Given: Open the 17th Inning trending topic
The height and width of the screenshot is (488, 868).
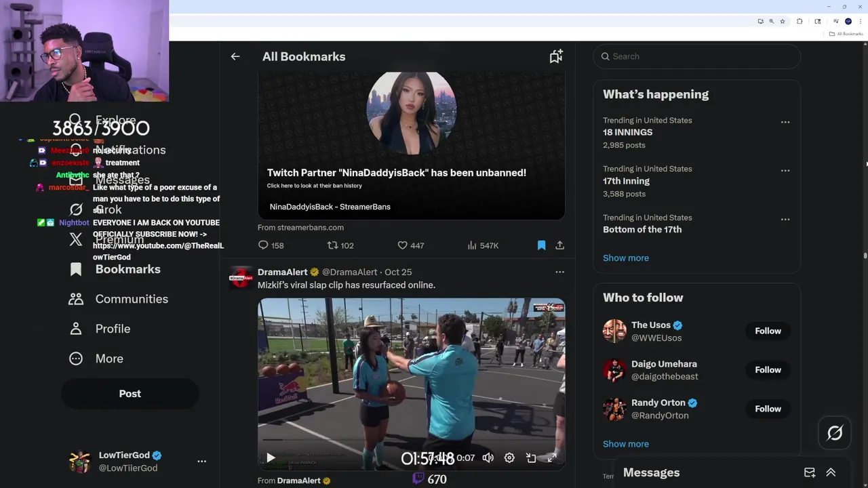Looking at the screenshot, I should [x=626, y=181].
